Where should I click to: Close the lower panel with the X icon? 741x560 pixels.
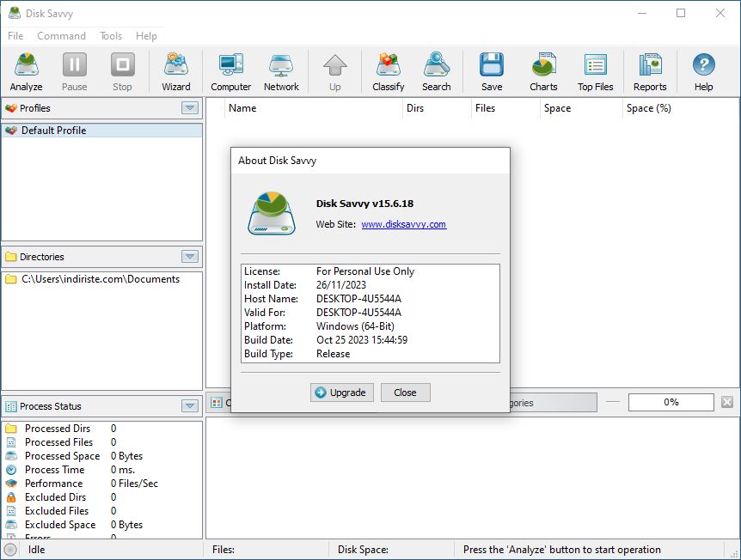[x=727, y=402]
